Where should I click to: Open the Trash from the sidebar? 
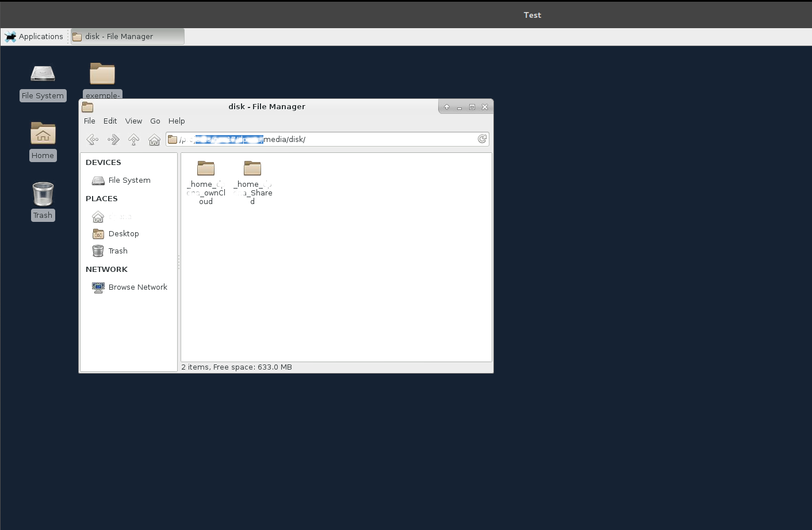coord(117,251)
